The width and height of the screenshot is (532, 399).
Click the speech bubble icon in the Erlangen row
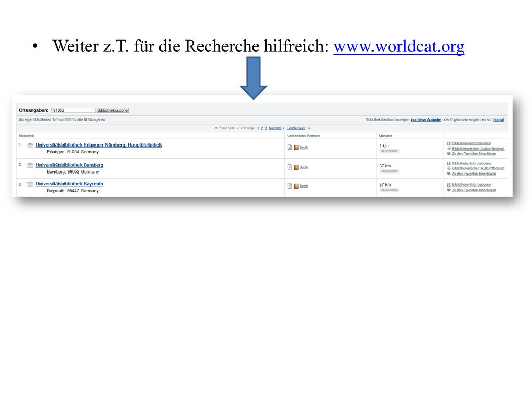click(449, 149)
